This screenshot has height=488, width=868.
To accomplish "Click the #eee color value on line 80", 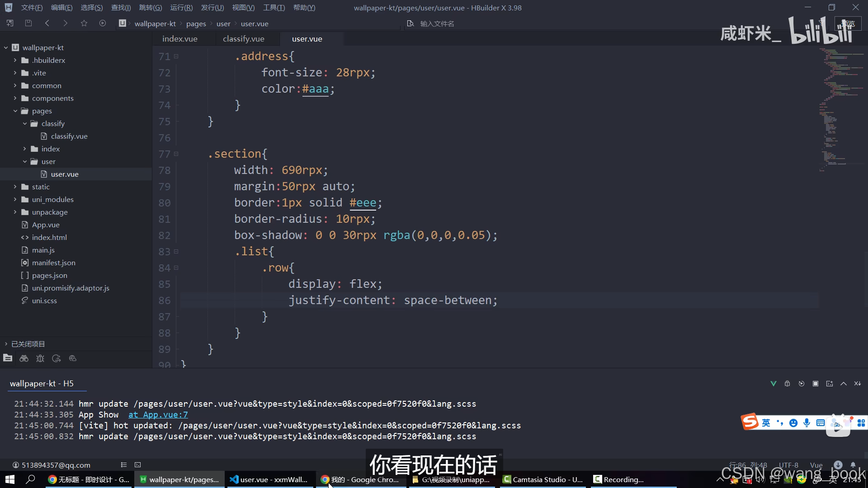I will 363,203.
